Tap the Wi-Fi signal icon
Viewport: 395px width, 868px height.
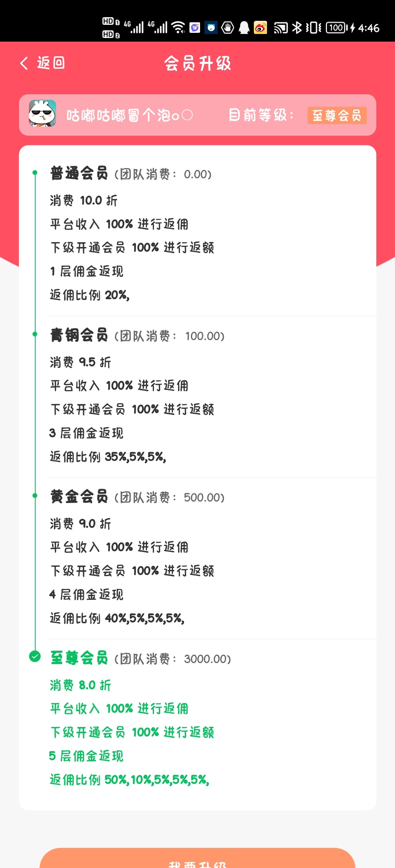178,27
